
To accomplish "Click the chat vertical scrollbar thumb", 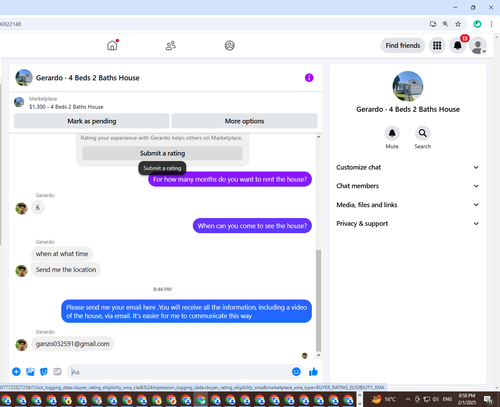I will tap(318, 300).
